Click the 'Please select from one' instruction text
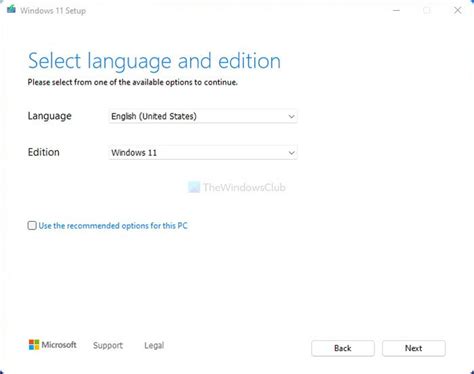 (x=133, y=82)
